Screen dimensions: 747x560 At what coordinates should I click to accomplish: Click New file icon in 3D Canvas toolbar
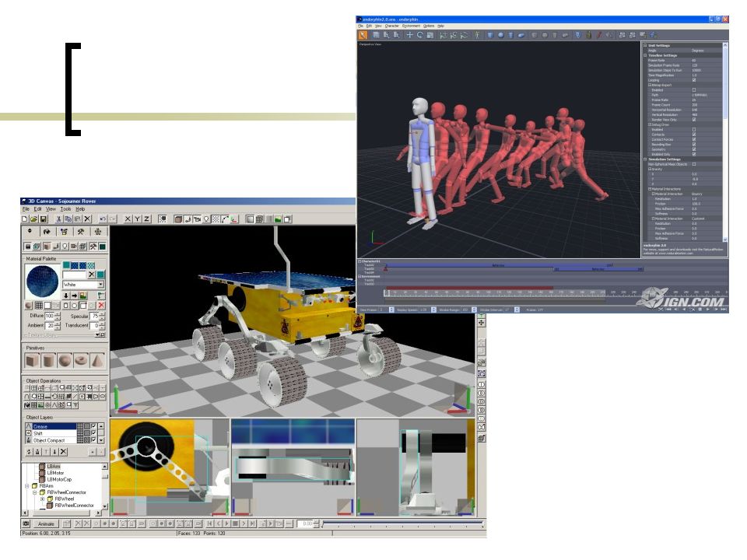coord(25,219)
